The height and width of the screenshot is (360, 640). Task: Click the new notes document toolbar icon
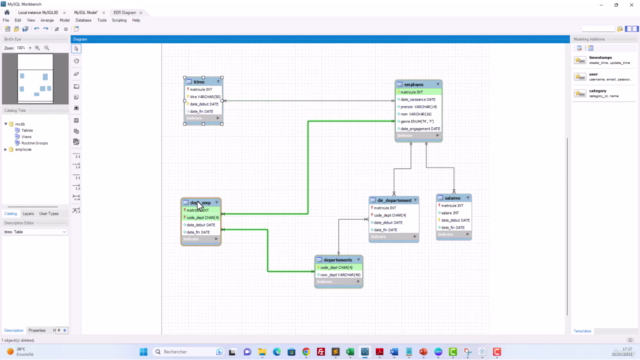click(76, 29)
